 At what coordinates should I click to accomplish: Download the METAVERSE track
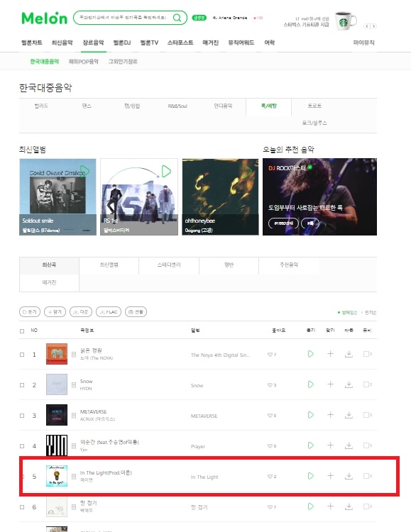tap(349, 415)
